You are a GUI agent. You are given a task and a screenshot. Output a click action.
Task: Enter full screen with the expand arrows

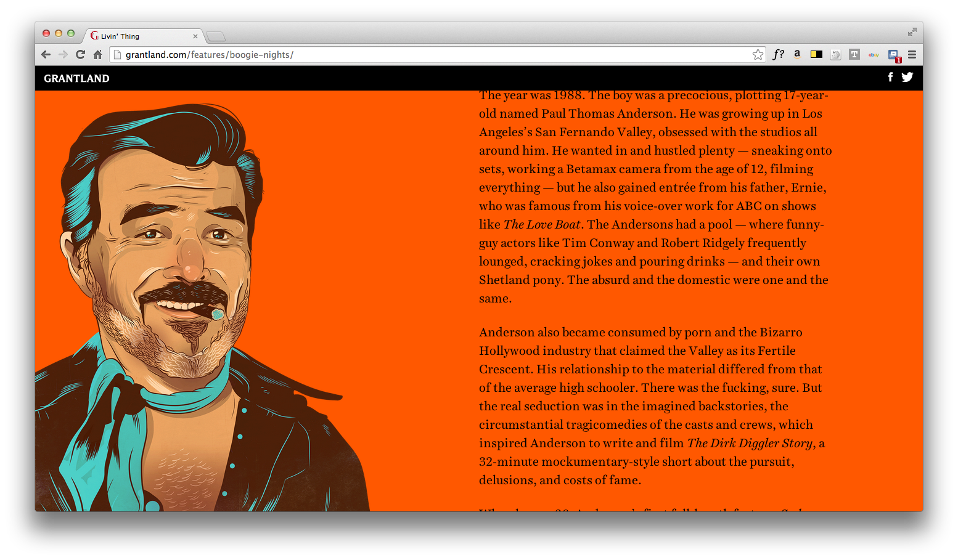coord(912,32)
